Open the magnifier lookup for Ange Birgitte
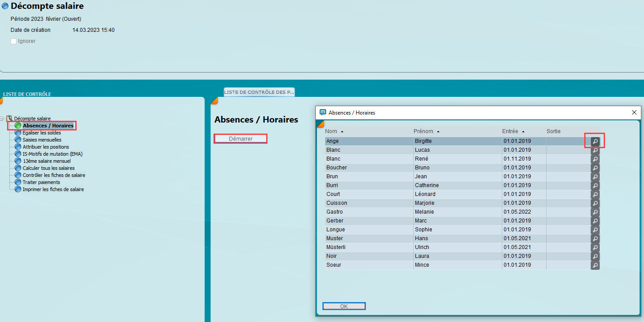 point(595,140)
